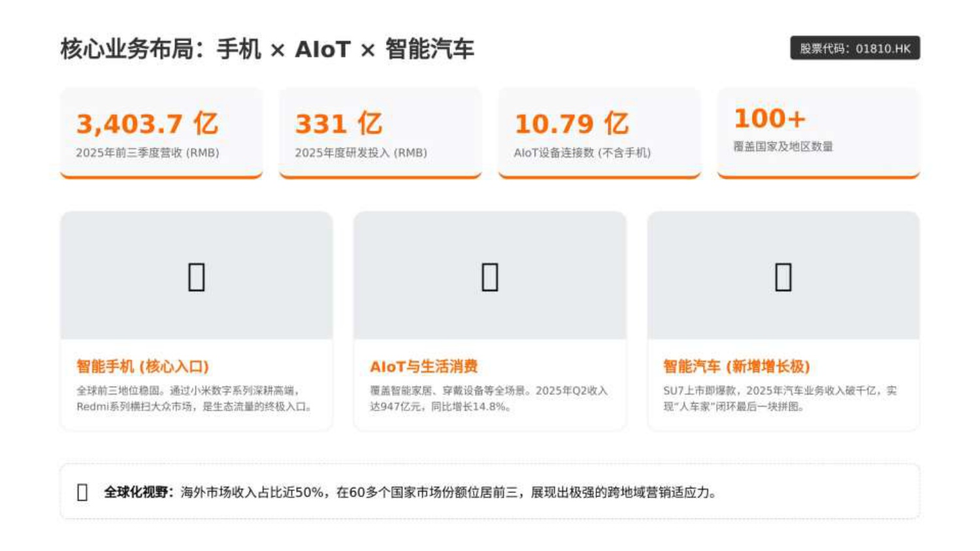Select the 331 亿 R&D figure
The height and width of the screenshot is (551, 980).
338,123
